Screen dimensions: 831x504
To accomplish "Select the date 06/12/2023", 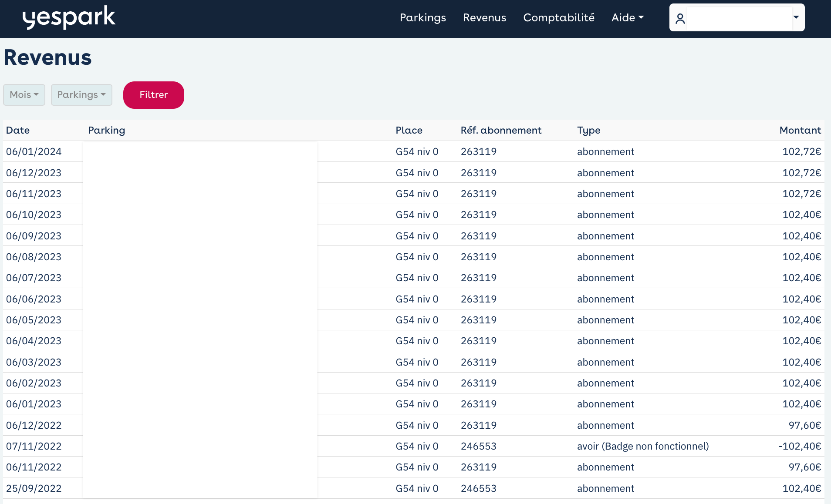I will (34, 173).
